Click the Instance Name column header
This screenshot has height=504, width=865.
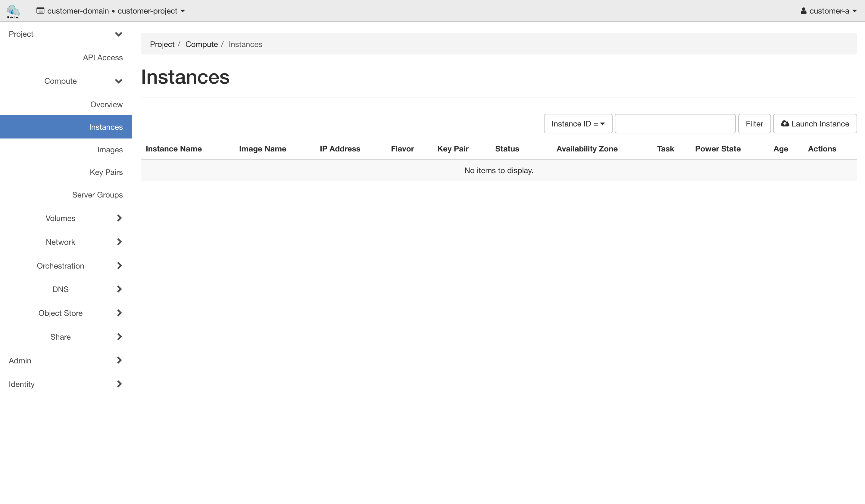point(174,149)
